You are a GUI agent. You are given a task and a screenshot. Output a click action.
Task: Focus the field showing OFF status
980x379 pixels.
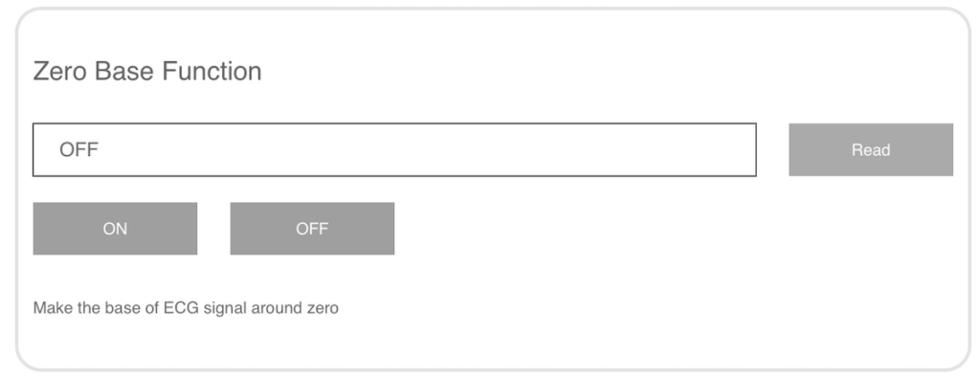(394, 149)
